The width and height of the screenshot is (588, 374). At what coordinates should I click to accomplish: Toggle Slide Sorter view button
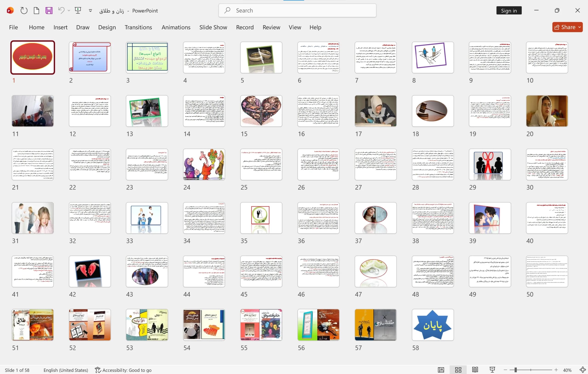pos(458,370)
